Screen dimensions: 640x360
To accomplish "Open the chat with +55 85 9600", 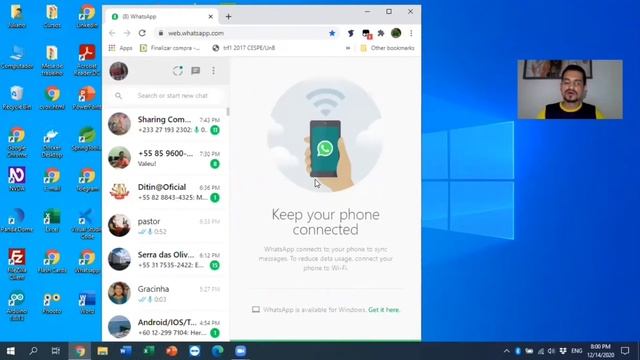I will (x=165, y=158).
